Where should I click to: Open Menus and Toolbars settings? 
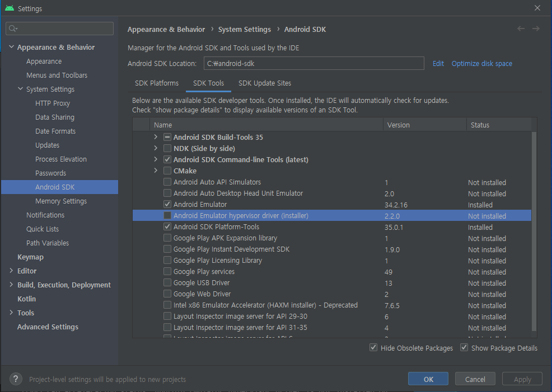57,75
